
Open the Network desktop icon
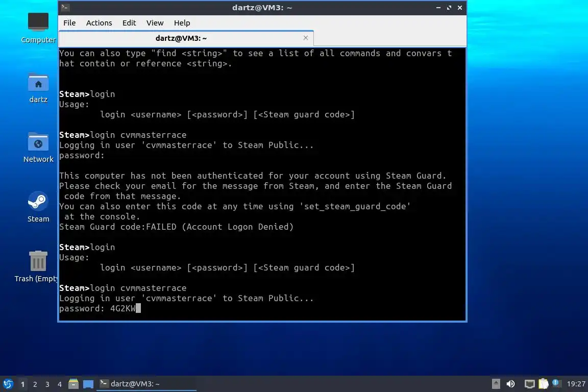click(x=38, y=148)
